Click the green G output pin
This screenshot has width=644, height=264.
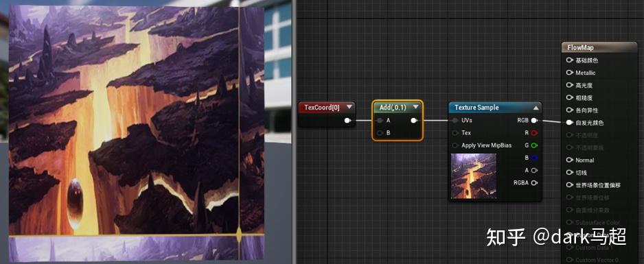point(534,145)
